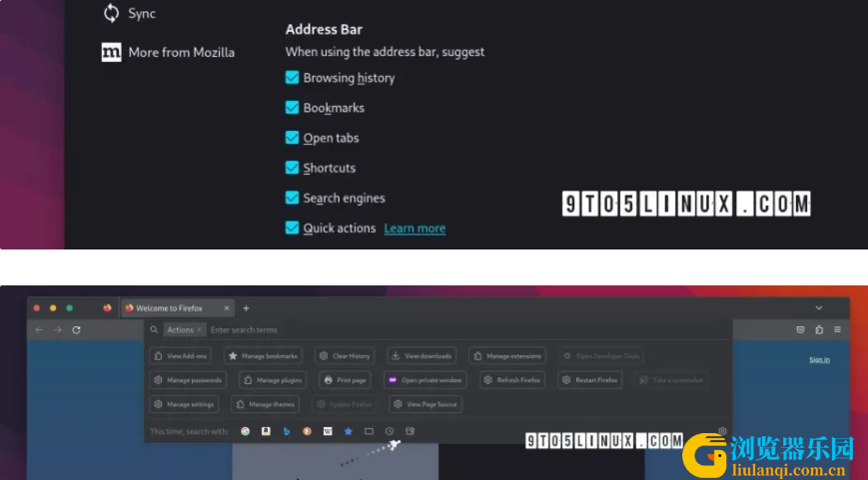The height and width of the screenshot is (480, 868).
Task: Open More from Mozilla sidebar item
Action: [x=168, y=53]
